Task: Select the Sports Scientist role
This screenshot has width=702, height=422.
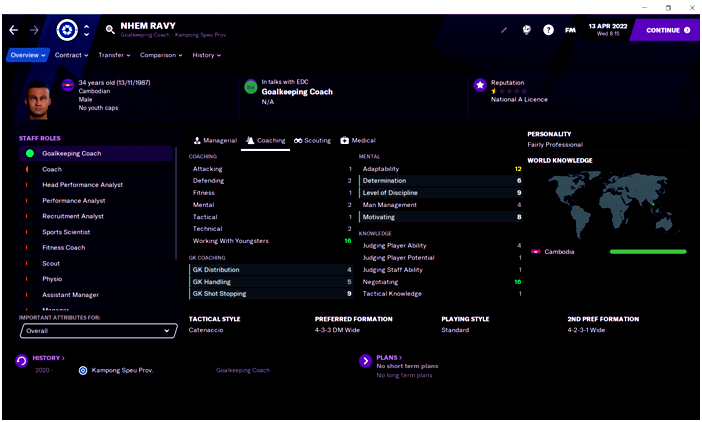Action: [96, 232]
